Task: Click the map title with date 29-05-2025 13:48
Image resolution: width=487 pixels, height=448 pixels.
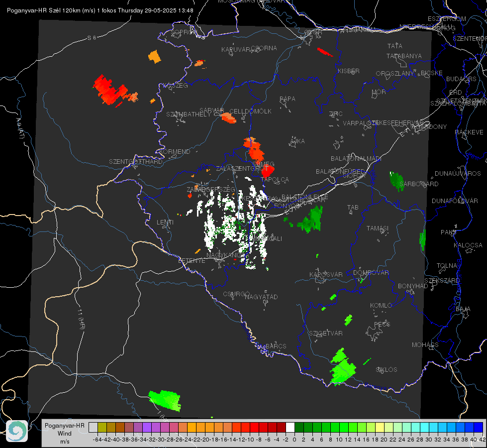Action: [100, 10]
